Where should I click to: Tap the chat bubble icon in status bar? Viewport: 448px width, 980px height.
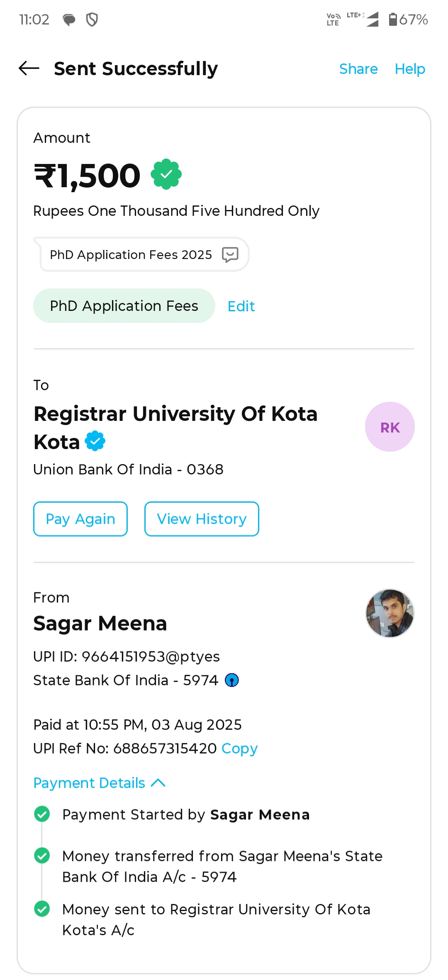coord(69,20)
